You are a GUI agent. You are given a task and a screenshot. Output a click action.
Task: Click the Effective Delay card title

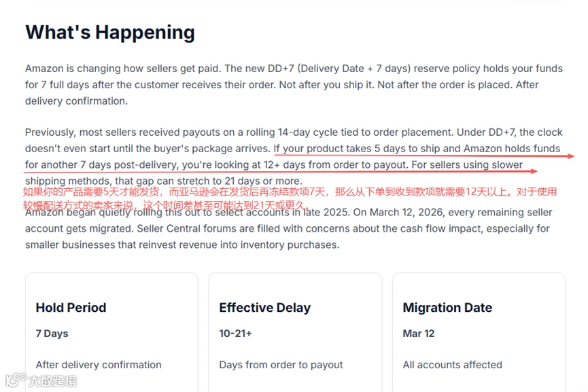pos(264,308)
